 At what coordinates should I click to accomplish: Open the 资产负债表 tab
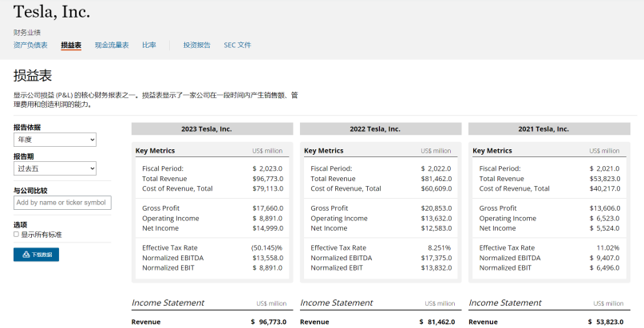point(30,45)
